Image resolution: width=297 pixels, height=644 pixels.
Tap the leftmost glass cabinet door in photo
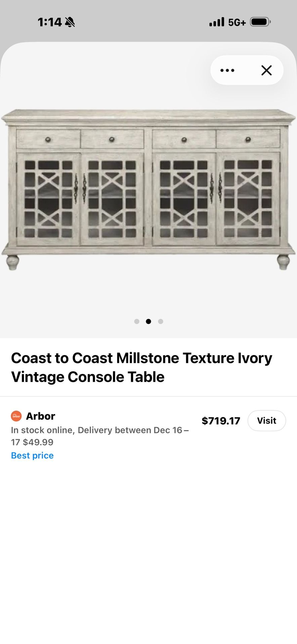click(48, 199)
